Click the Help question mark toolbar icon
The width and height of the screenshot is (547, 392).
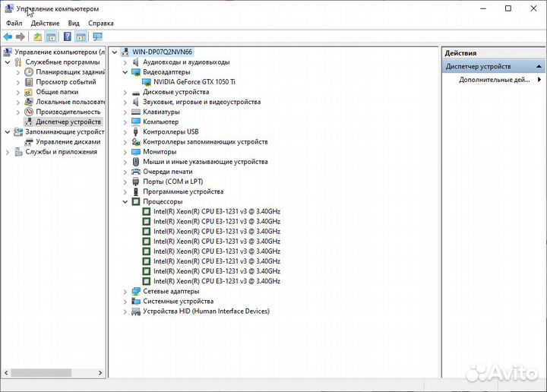pyautogui.click(x=68, y=36)
